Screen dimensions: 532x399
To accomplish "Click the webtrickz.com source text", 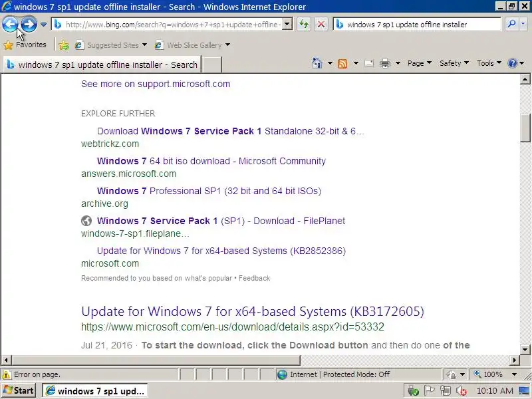I will [x=110, y=144].
